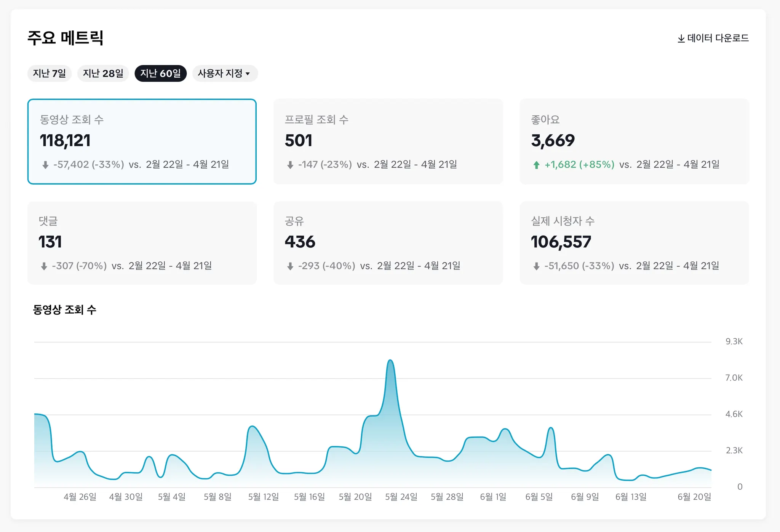Screen dimensions: 780x532
Task: Select the 지난 60일 time range pill
Action: [160, 73]
